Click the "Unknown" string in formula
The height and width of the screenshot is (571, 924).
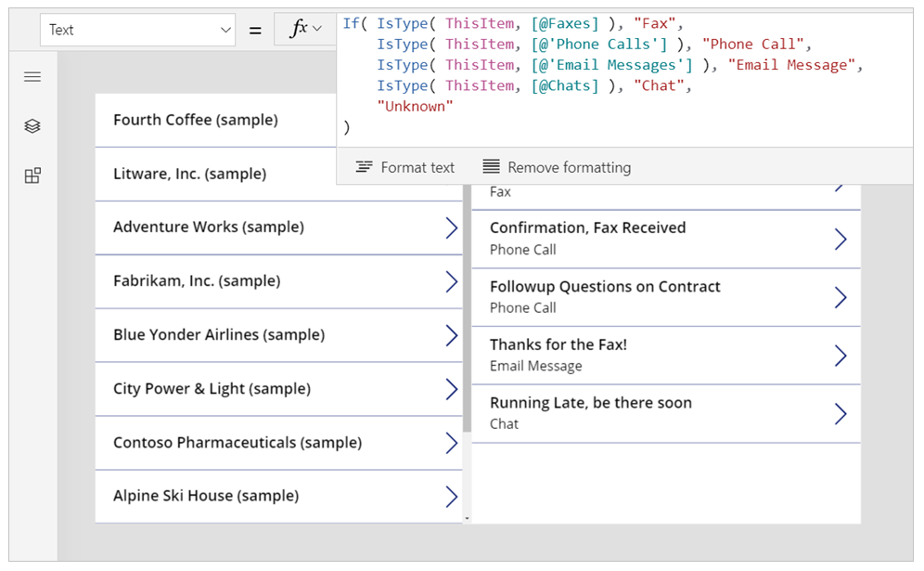click(x=415, y=106)
